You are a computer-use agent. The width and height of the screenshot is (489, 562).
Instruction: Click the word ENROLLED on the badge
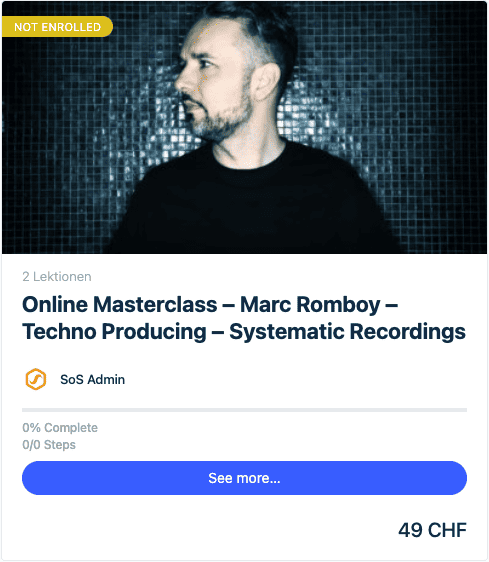coord(76,27)
